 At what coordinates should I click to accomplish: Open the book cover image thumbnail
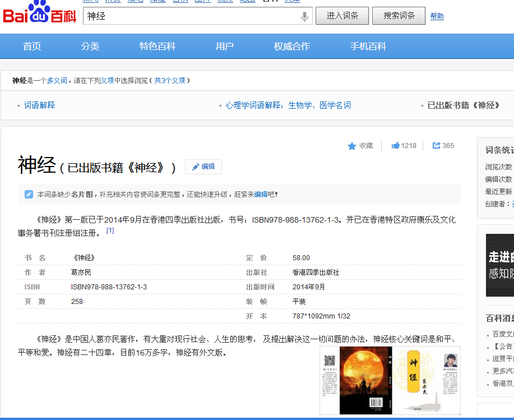point(390,381)
